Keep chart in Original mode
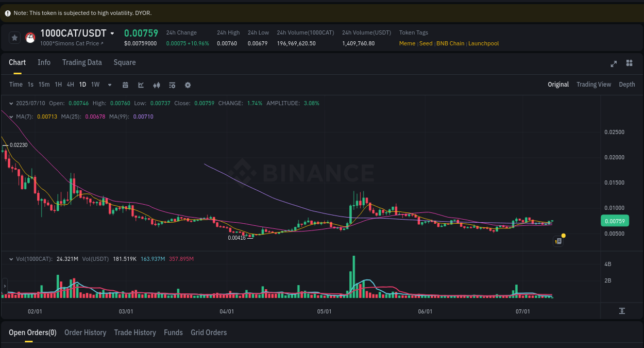The height and width of the screenshot is (348, 644). 558,84
